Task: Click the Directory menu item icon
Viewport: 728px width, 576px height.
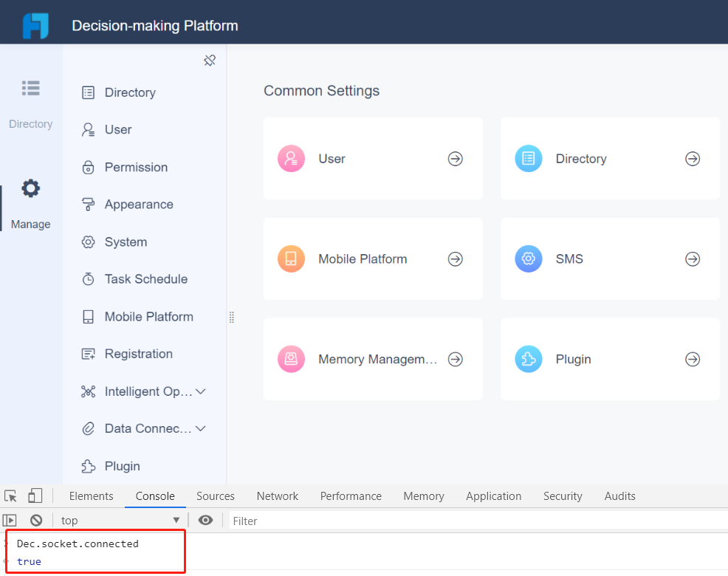Action: tap(88, 92)
